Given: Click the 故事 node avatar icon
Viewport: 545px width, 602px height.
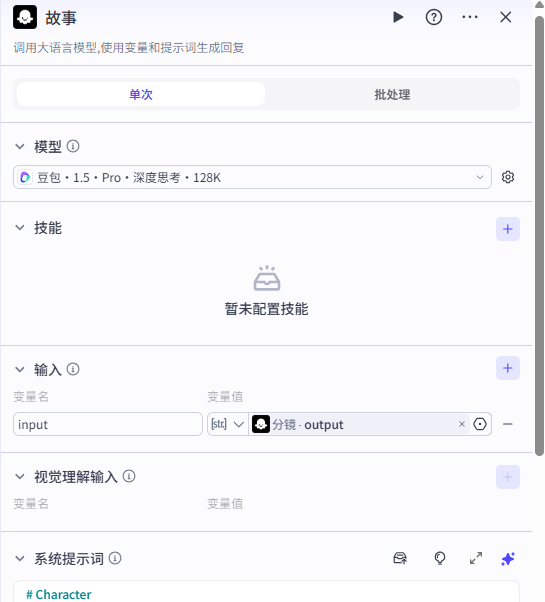Looking at the screenshot, I should coord(25,17).
